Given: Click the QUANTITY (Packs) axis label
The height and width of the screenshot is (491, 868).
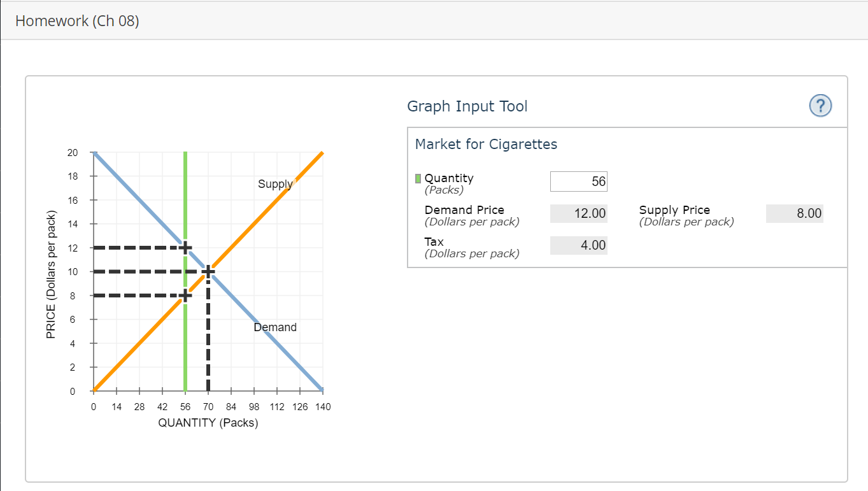Looking at the screenshot, I should pyautogui.click(x=208, y=423).
